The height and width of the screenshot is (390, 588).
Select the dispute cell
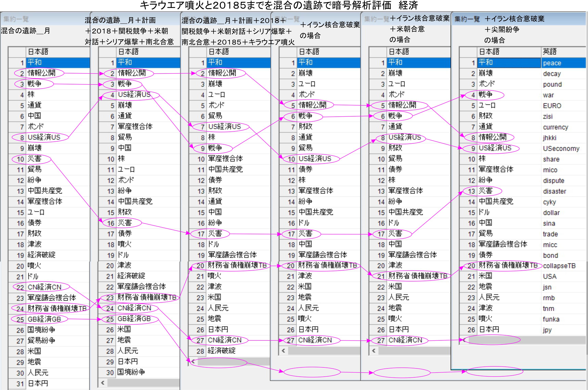pos(553,181)
